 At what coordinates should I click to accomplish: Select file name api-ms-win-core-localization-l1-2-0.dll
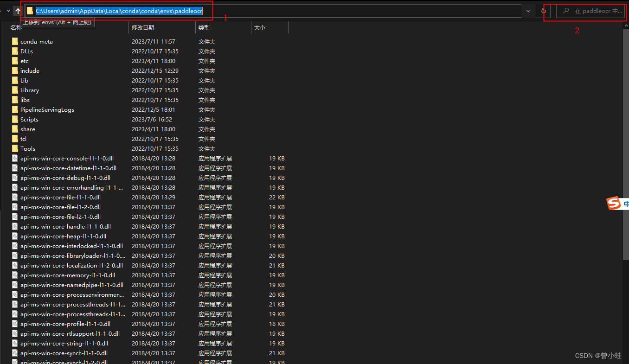tap(71, 266)
